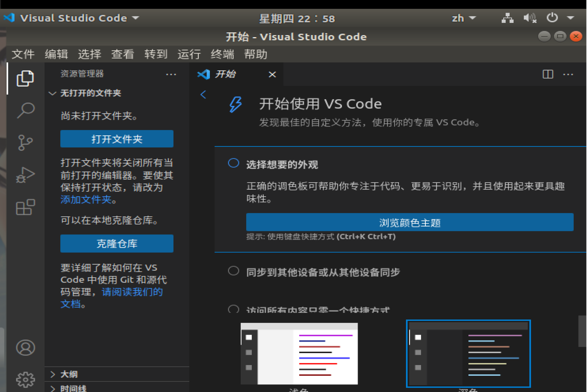The width and height of the screenshot is (587, 392).
Task: Click the clock 星期四 22:58
Action: (x=297, y=19)
